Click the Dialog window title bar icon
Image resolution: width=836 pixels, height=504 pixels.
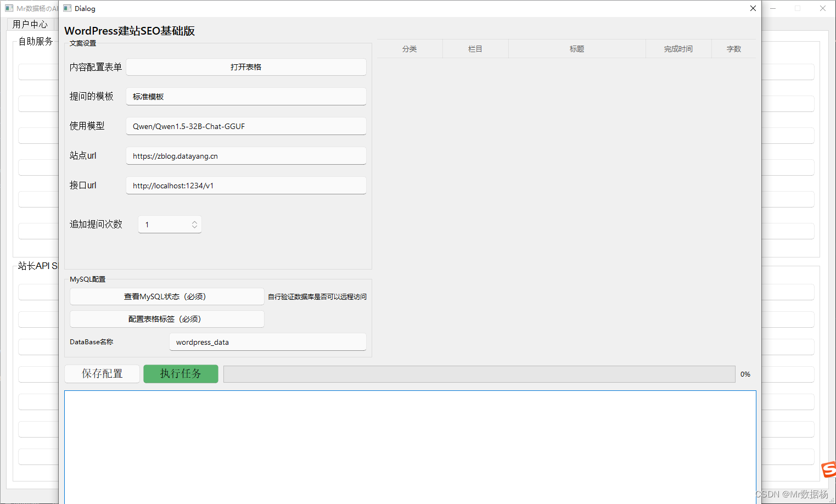coord(68,8)
